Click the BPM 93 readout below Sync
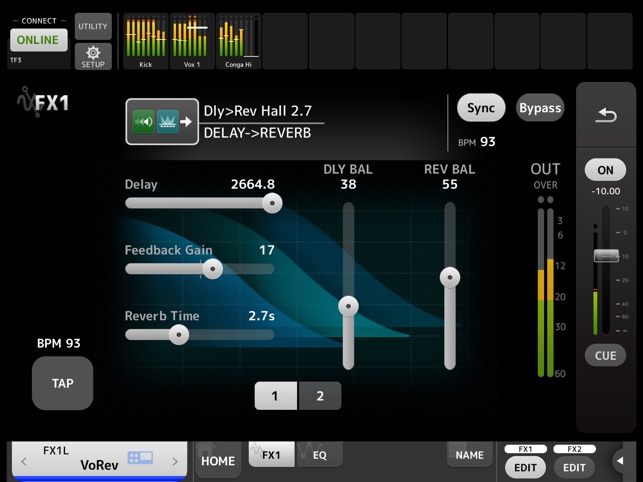 pos(477,142)
